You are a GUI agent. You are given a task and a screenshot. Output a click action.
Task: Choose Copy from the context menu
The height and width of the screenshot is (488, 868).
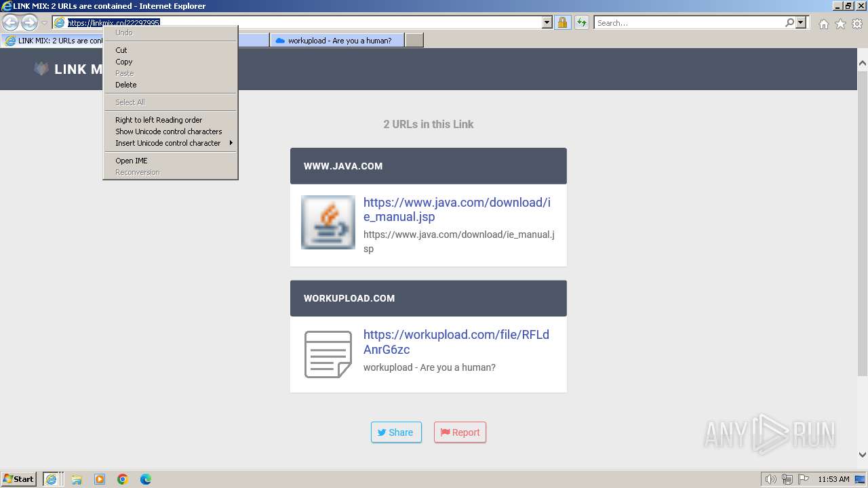(170, 62)
